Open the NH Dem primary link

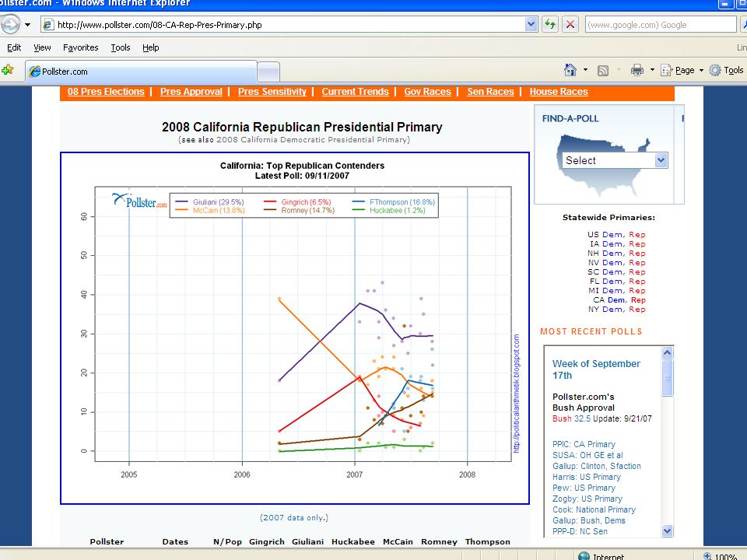coord(612,254)
